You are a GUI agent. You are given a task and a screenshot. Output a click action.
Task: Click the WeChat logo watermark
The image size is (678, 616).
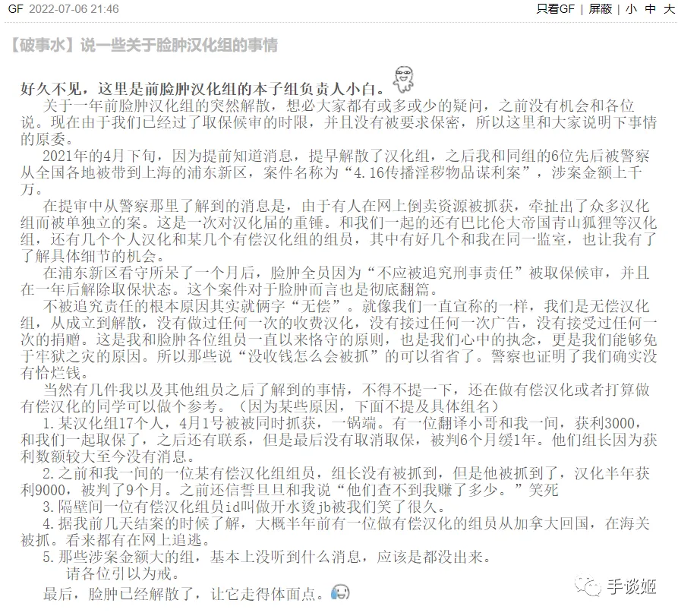pyautogui.click(x=588, y=586)
